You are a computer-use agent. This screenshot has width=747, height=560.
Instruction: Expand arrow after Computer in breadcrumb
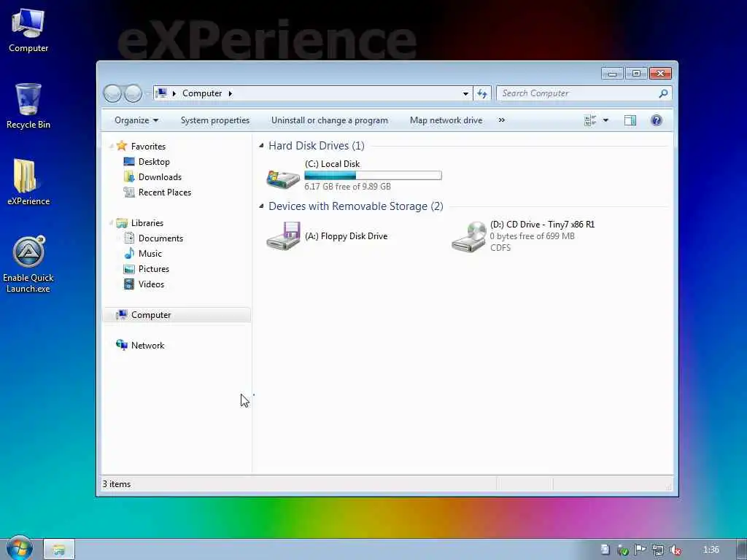[230, 93]
